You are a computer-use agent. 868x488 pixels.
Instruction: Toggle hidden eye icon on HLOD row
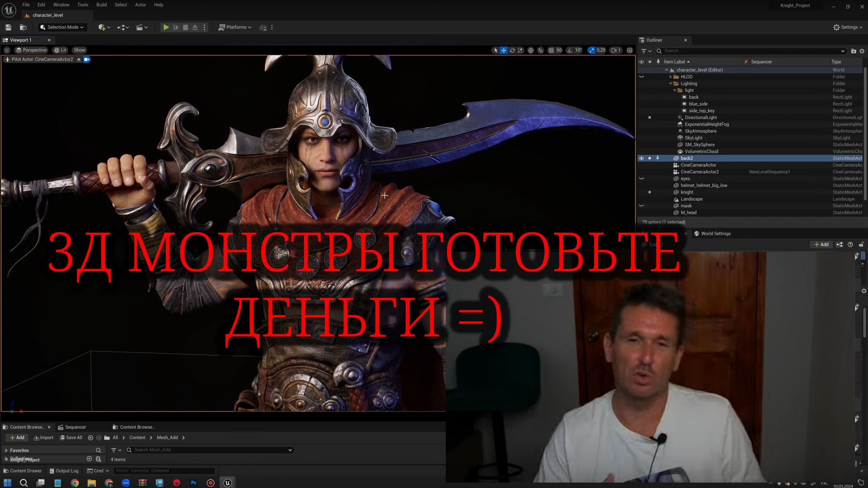tap(641, 77)
